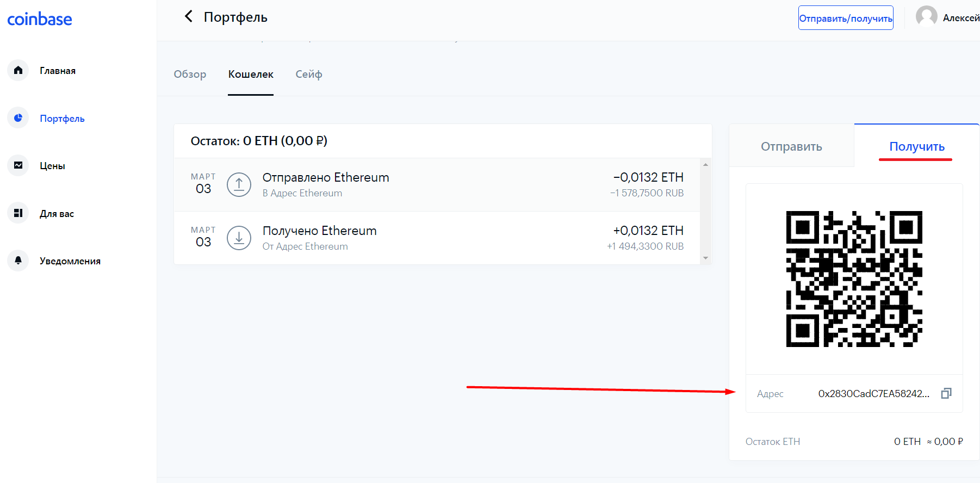Click the back arrow next to Портфель
This screenshot has width=980, height=483.
click(x=189, y=16)
